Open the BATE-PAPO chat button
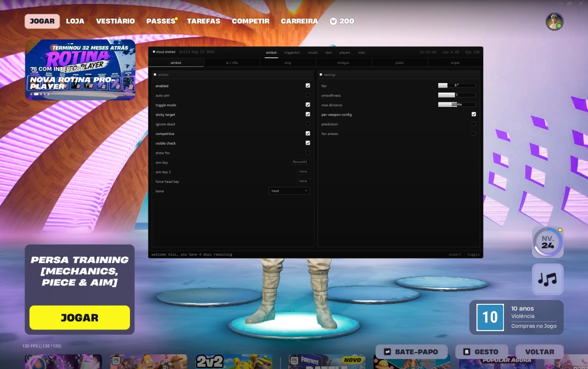Image resolution: width=588 pixels, height=369 pixels. point(412,352)
